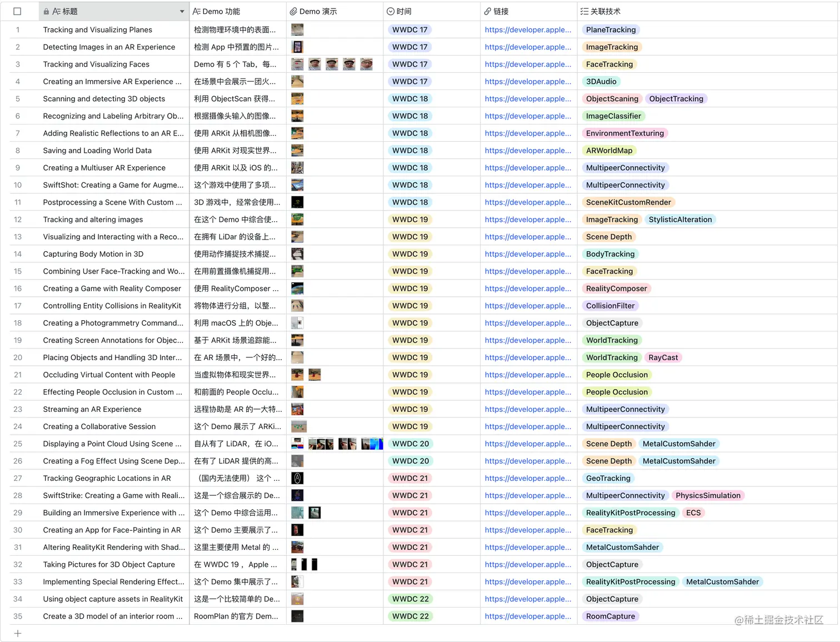Select the 关联技术 column header
Screen dimensions: 840x642
708,11
